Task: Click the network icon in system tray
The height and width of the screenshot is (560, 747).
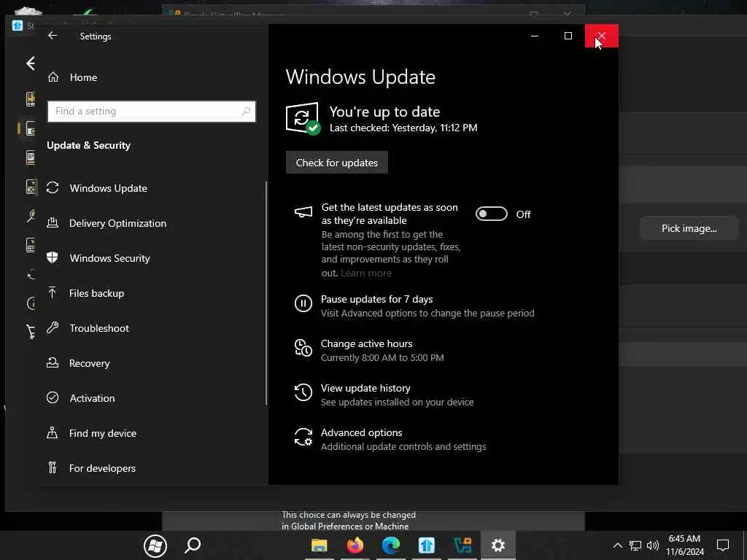Action: [x=635, y=545]
